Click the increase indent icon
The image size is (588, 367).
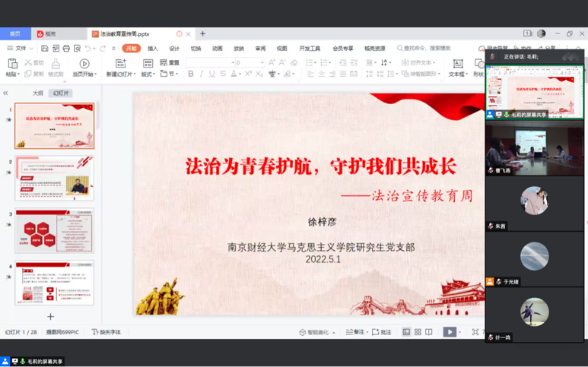coord(354,62)
